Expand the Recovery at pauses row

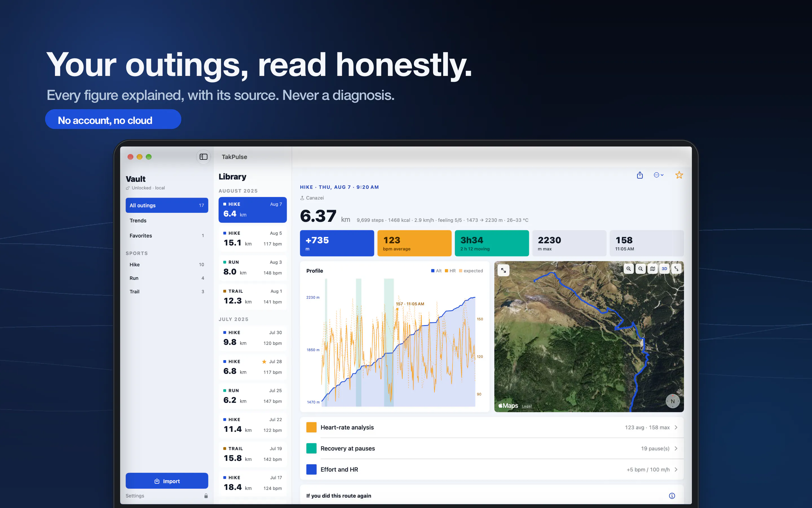pyautogui.click(x=492, y=448)
